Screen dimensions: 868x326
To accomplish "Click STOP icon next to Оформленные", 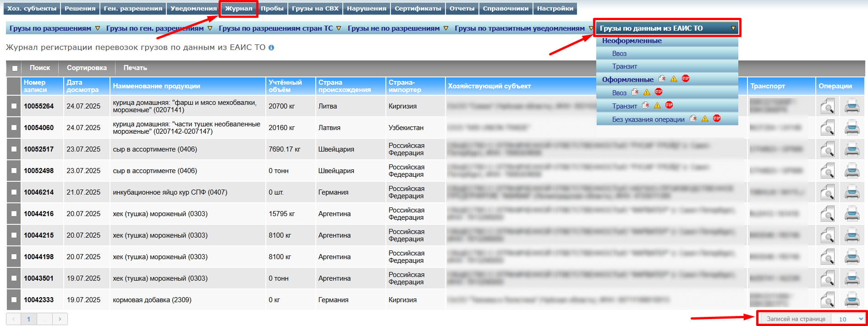I will [x=685, y=79].
